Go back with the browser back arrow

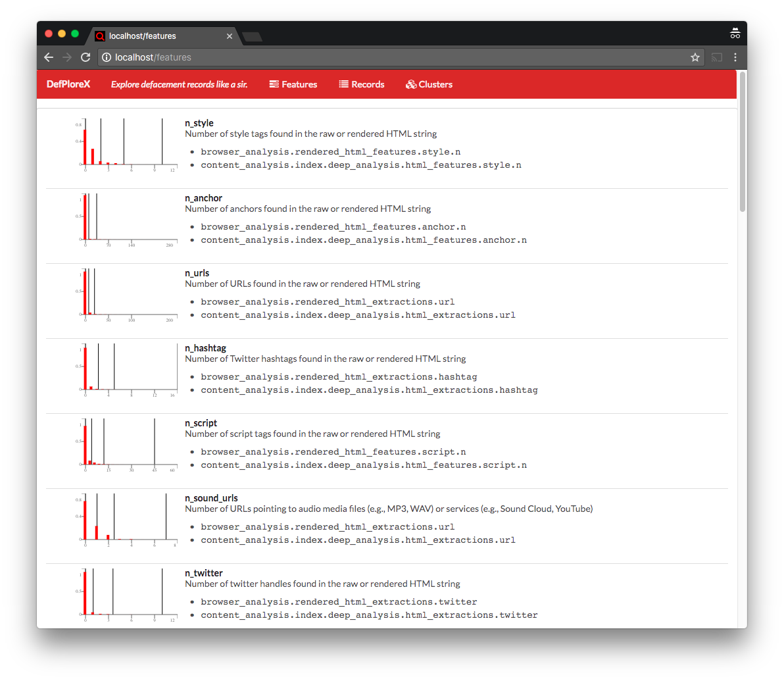(x=49, y=57)
